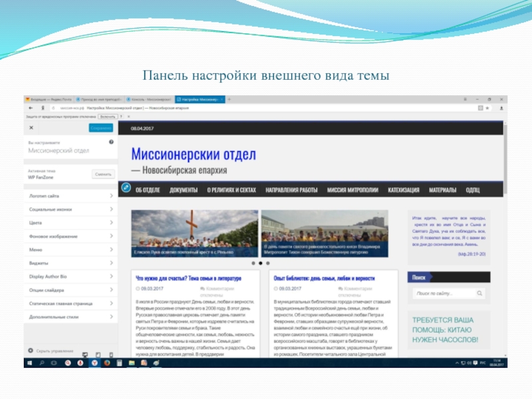Click the slider image of the liturgy crowd

325,233
